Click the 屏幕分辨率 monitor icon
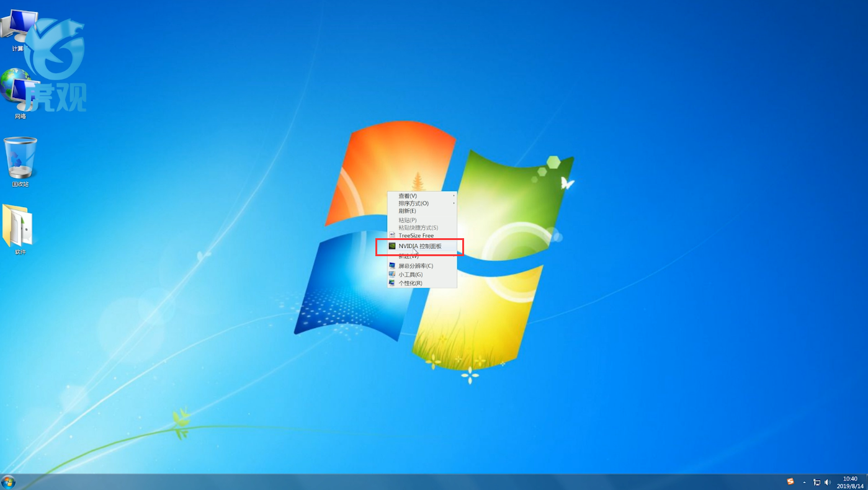This screenshot has width=868, height=490. pyautogui.click(x=392, y=265)
